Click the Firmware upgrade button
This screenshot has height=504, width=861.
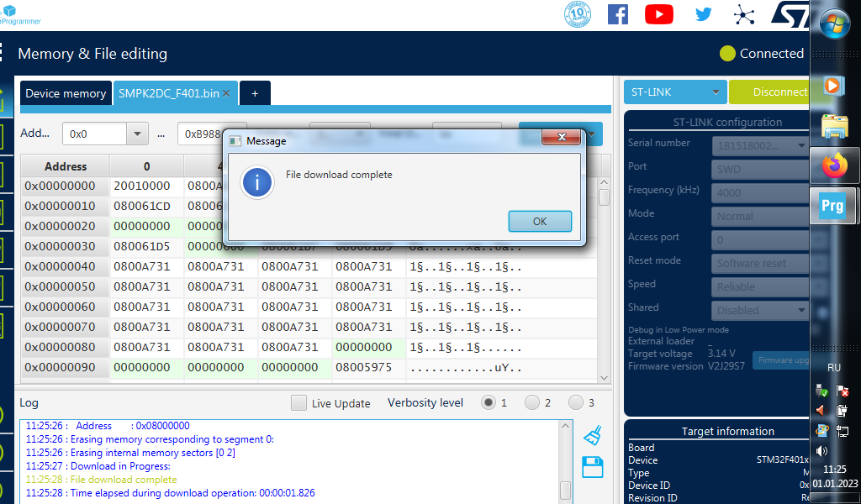click(x=781, y=360)
